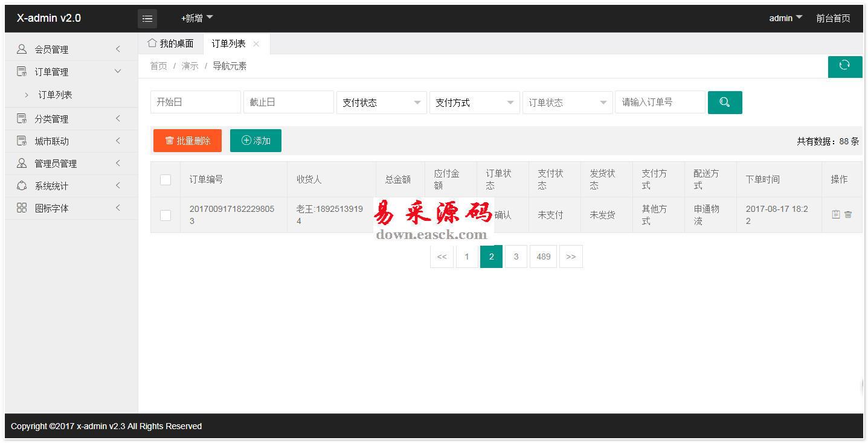This screenshot has height=443, width=868.
Task: Expand the admin user dropdown
Action: pyautogui.click(x=785, y=18)
